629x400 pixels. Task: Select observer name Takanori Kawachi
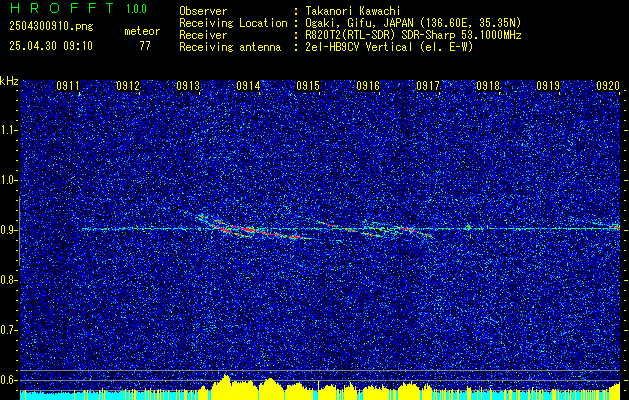tap(353, 11)
